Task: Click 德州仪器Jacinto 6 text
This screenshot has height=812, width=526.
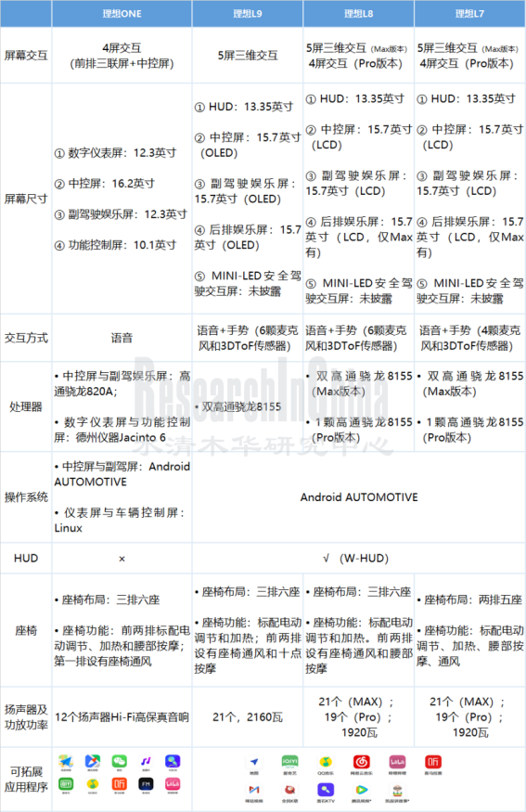Action: point(121,438)
